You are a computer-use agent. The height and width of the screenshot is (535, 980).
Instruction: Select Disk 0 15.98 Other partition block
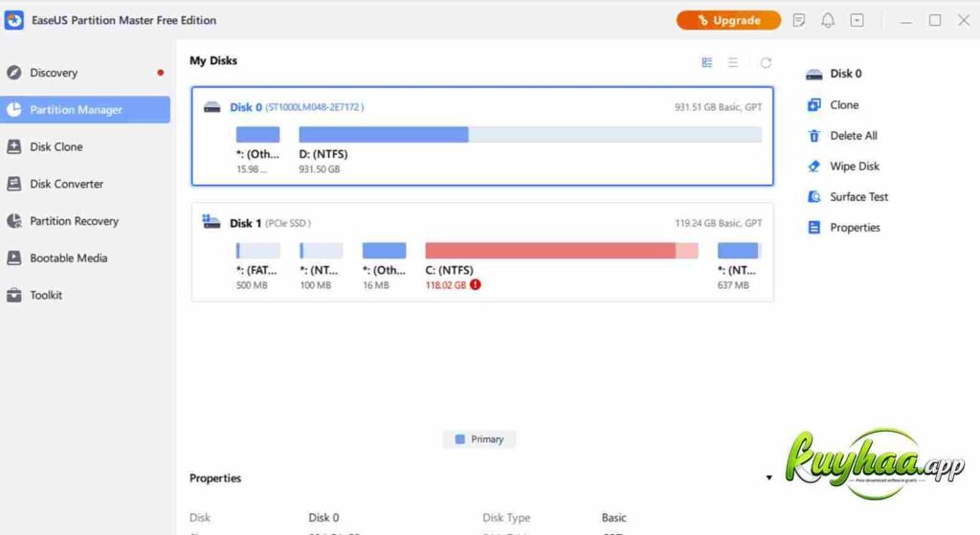coord(257,134)
